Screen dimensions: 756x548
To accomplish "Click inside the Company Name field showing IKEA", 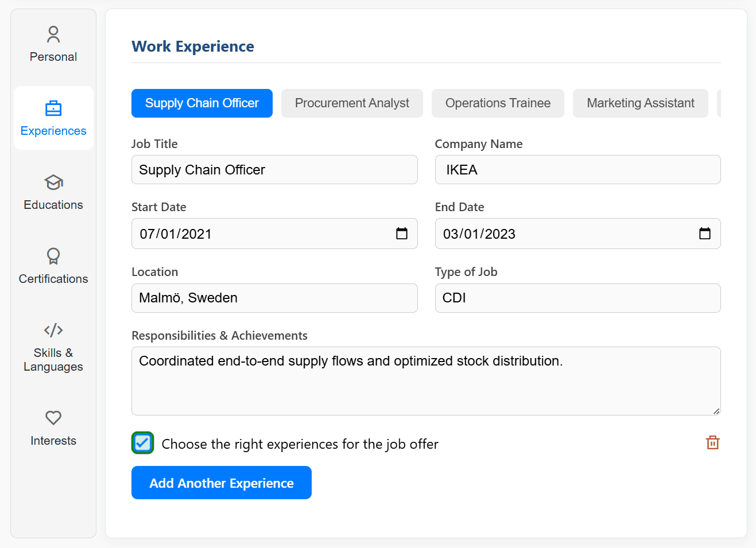I will coord(577,170).
